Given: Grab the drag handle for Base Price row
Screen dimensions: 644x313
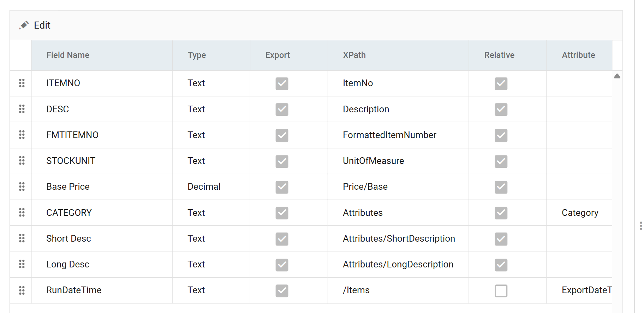Looking at the screenshot, I should 22,187.
